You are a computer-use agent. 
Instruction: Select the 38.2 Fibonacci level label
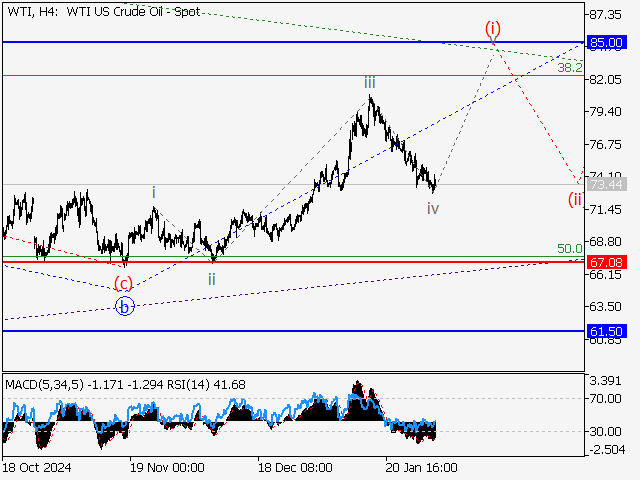pyautogui.click(x=570, y=67)
